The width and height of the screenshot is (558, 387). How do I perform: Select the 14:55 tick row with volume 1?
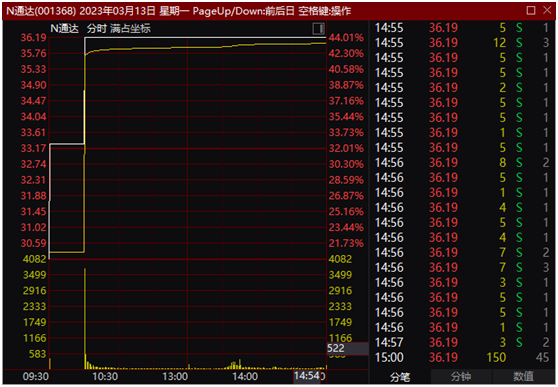462,133
